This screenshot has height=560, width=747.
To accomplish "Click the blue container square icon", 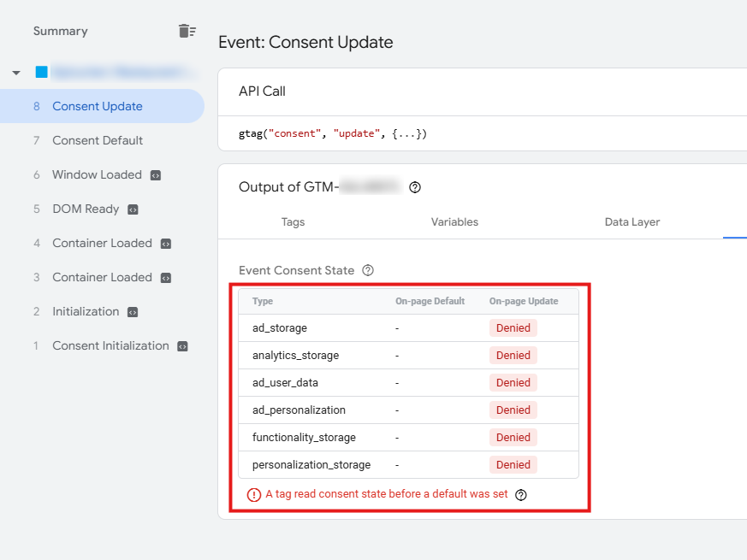I will point(41,73).
